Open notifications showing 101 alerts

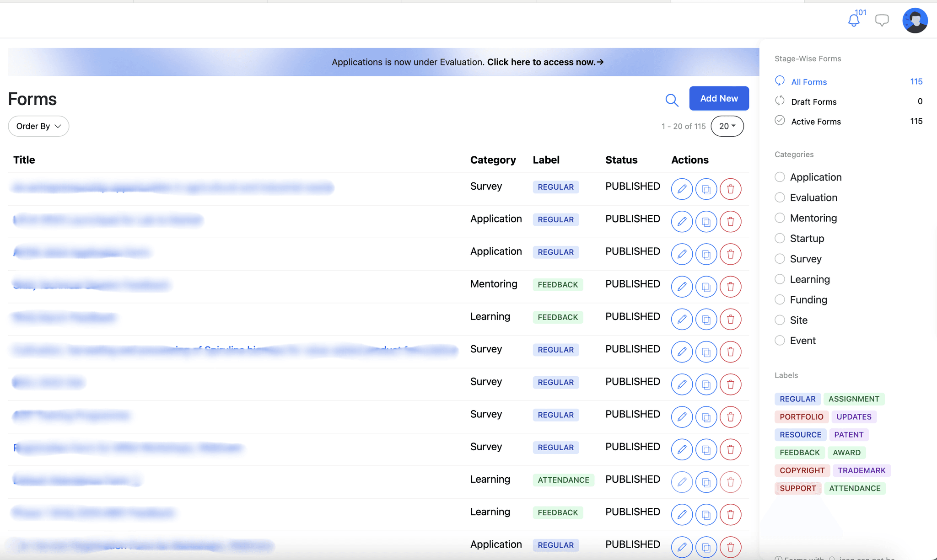click(x=854, y=20)
